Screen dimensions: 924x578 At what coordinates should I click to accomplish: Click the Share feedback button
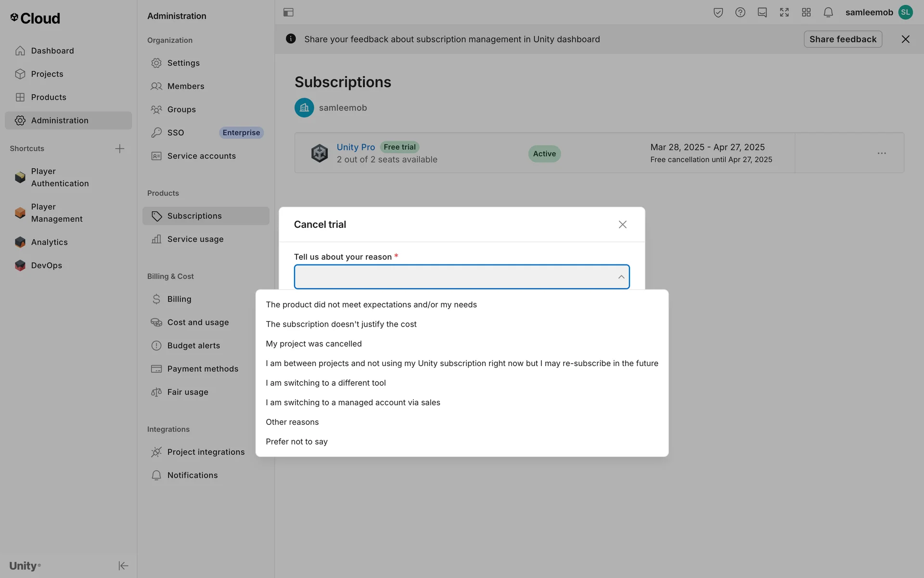point(843,39)
